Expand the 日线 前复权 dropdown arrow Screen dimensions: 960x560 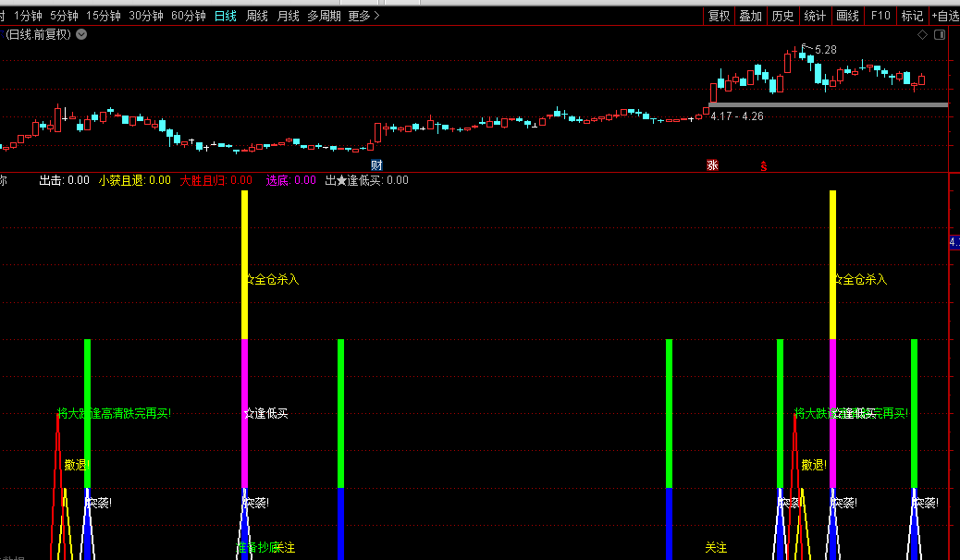[81, 35]
